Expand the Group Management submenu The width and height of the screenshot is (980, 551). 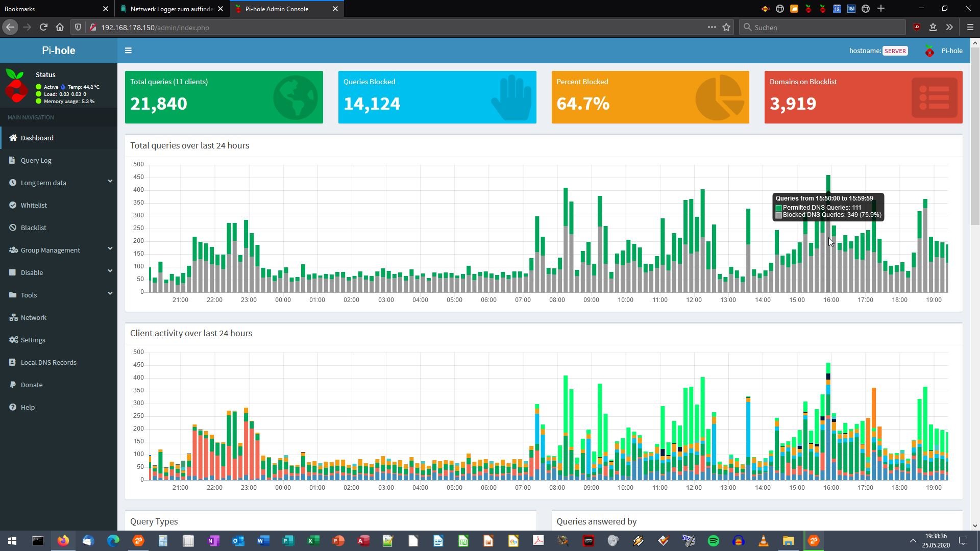click(59, 250)
